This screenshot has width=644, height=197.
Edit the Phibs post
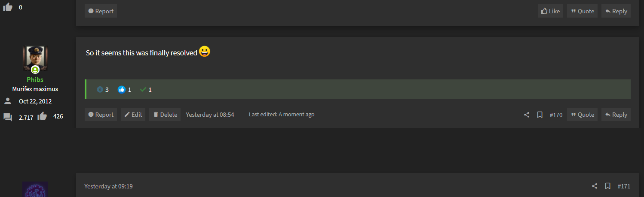133,115
